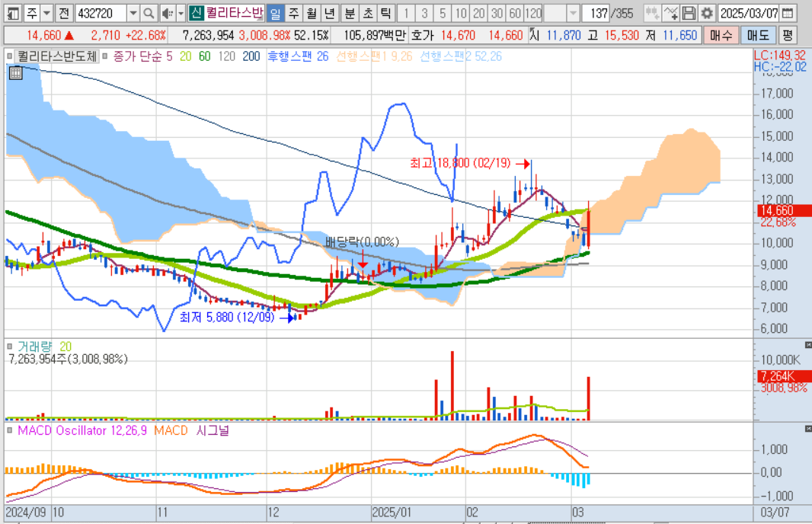Click the 호가 ask price 14,670
This screenshot has height=524, width=812.
pyautogui.click(x=459, y=35)
